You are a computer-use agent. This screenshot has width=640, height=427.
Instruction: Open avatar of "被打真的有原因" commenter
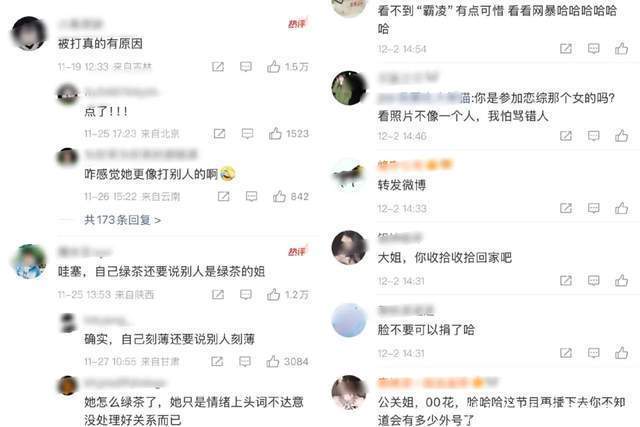point(29,33)
